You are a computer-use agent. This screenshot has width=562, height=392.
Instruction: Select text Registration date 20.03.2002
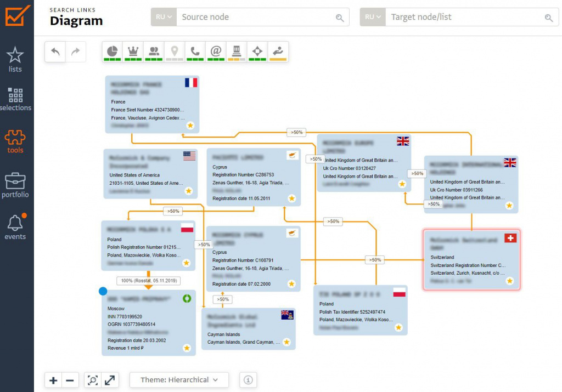(137, 340)
